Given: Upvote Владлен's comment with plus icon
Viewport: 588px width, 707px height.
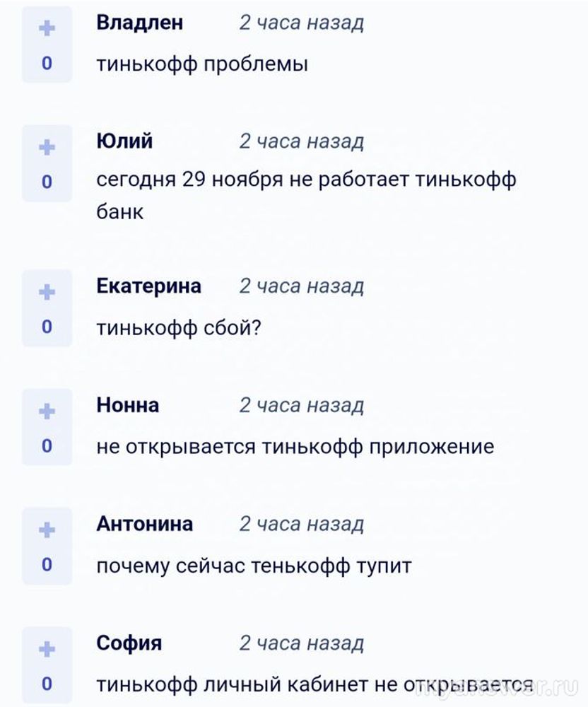Looking at the screenshot, I should tap(47, 28).
